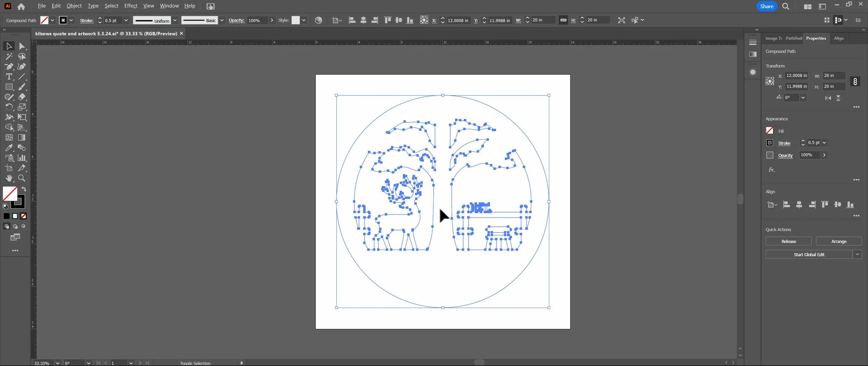
Task: Open the Window menu
Action: coord(169,6)
